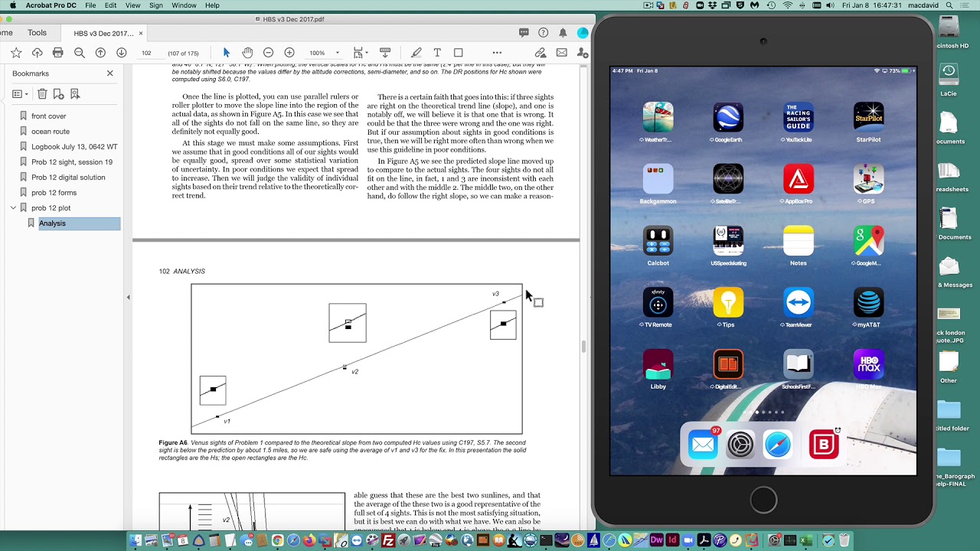
Task: Open the Sign menu
Action: click(x=156, y=5)
